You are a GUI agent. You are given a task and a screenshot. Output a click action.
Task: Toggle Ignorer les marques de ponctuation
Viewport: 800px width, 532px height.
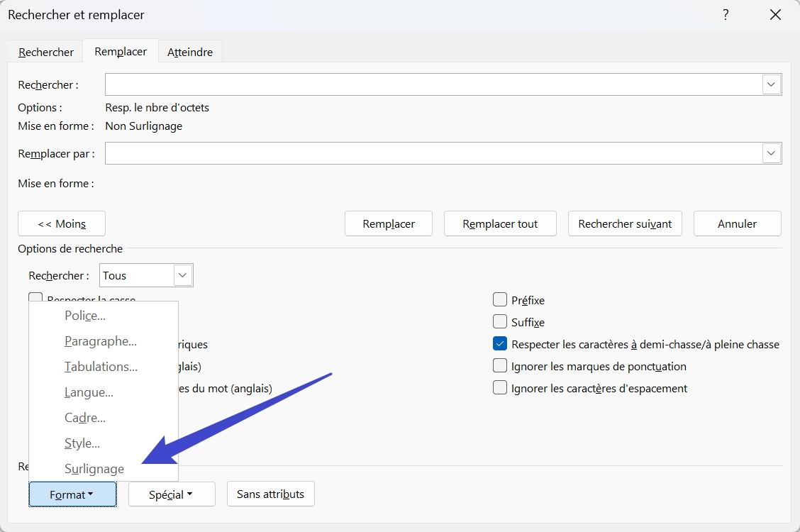point(500,367)
